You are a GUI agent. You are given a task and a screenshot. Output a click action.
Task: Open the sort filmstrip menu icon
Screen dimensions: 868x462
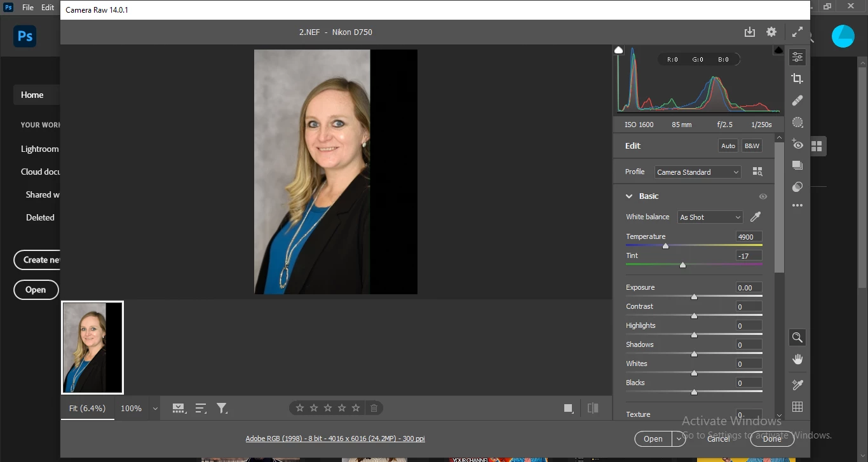[201, 409]
